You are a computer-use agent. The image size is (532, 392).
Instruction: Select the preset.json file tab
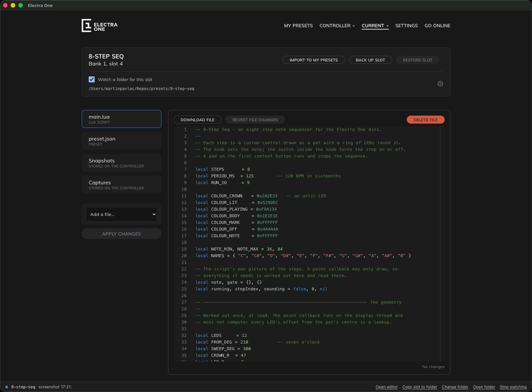(122, 141)
